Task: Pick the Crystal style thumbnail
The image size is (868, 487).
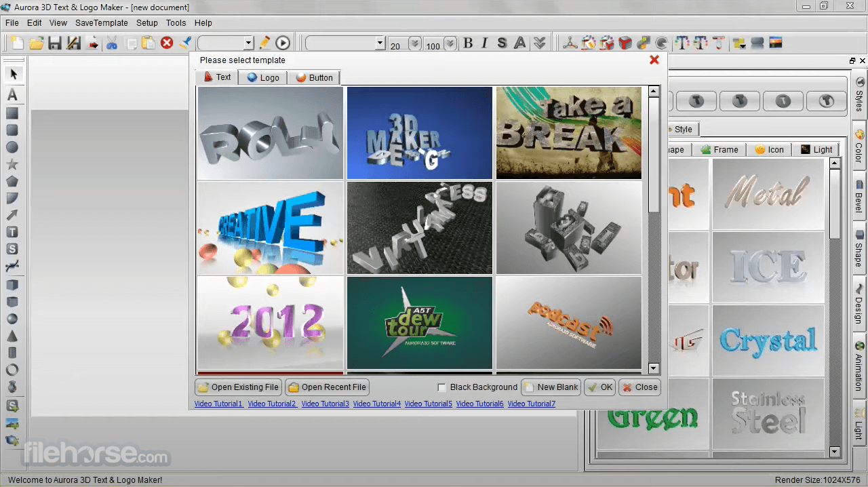Action: [768, 340]
